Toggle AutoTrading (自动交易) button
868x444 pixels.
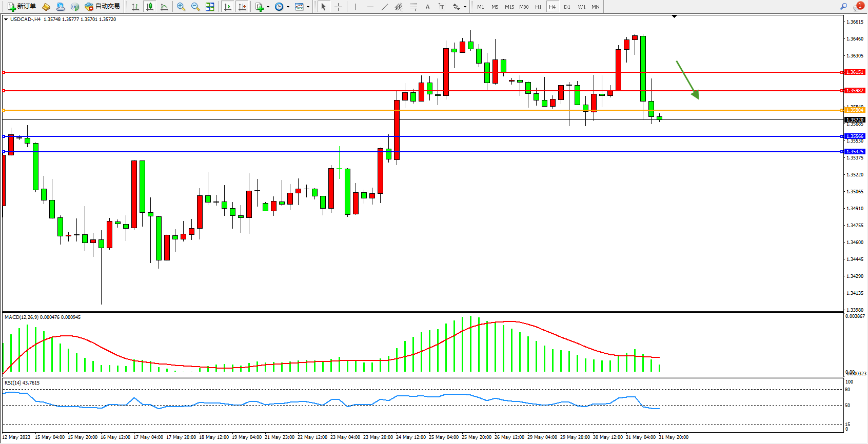(102, 7)
